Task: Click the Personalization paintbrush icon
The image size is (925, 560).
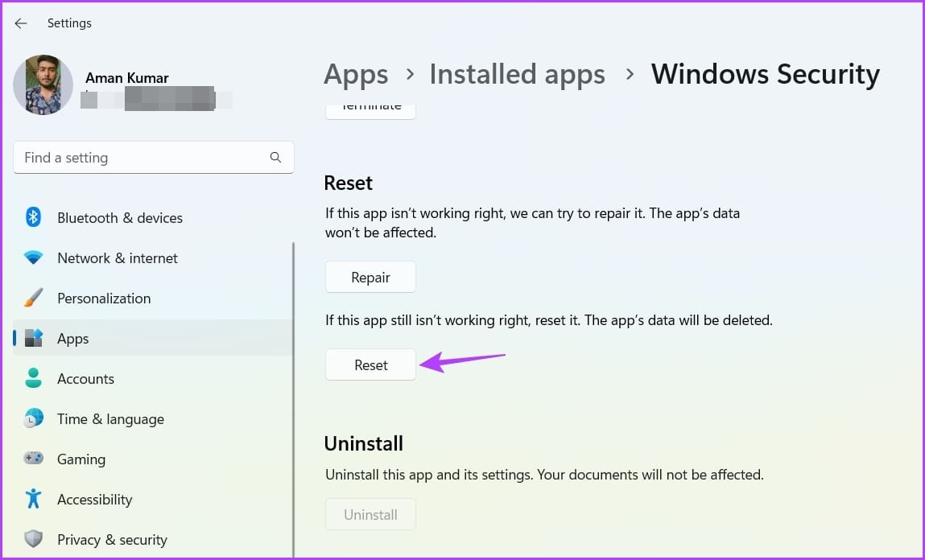Action: (x=33, y=298)
